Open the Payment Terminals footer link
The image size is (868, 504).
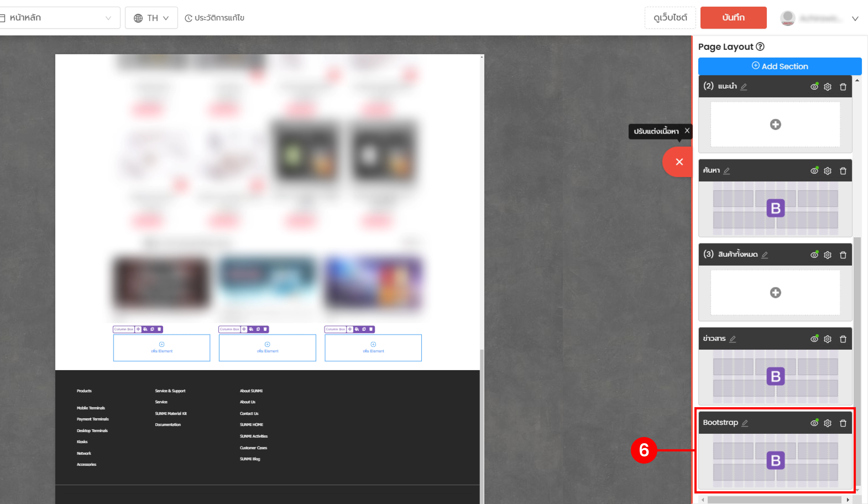93,419
